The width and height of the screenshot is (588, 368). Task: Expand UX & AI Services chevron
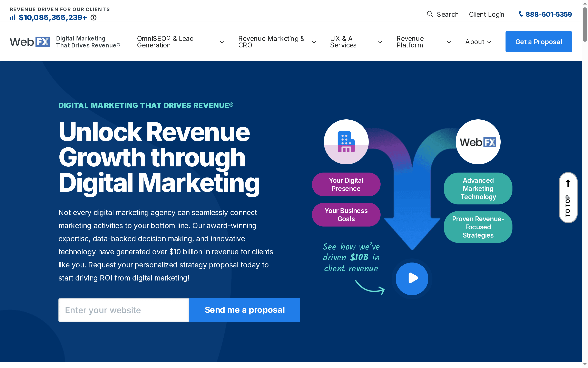pos(380,42)
